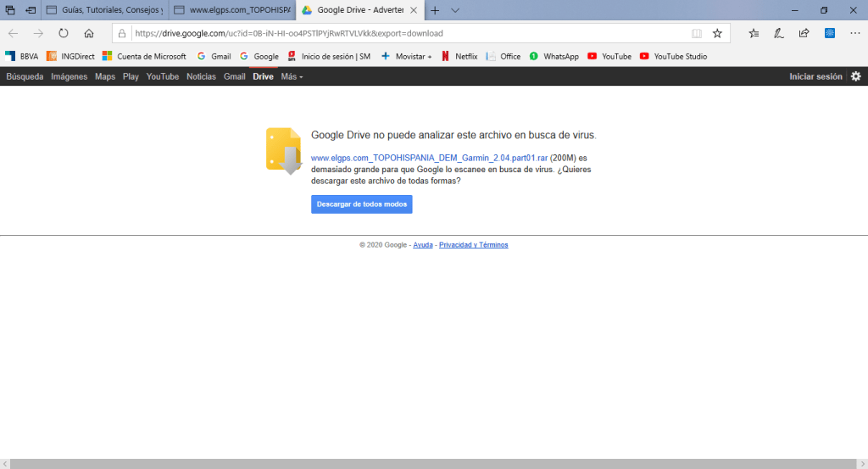Click the Descargar de todos modos button
868x469 pixels.
click(361, 204)
